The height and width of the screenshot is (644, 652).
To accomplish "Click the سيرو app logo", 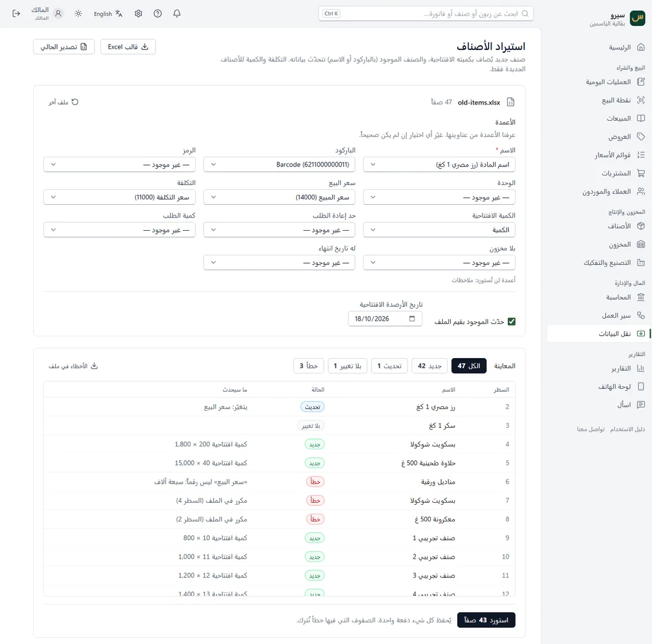I will coord(638,18).
